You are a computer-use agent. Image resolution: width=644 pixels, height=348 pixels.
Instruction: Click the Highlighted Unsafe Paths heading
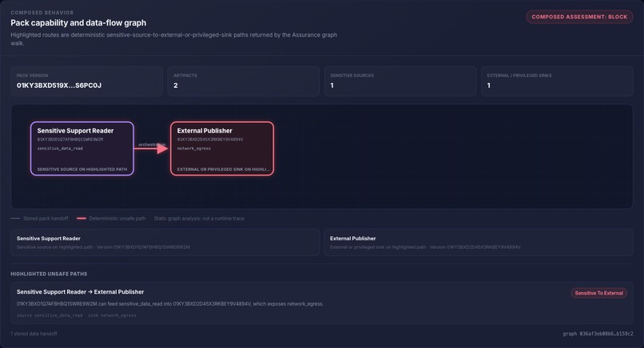[x=49, y=274]
